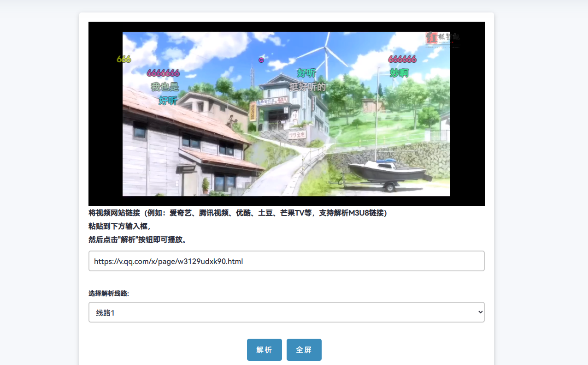Click the instruction text about M3U8 links
Screen dimensions: 588x365
[x=238, y=213]
